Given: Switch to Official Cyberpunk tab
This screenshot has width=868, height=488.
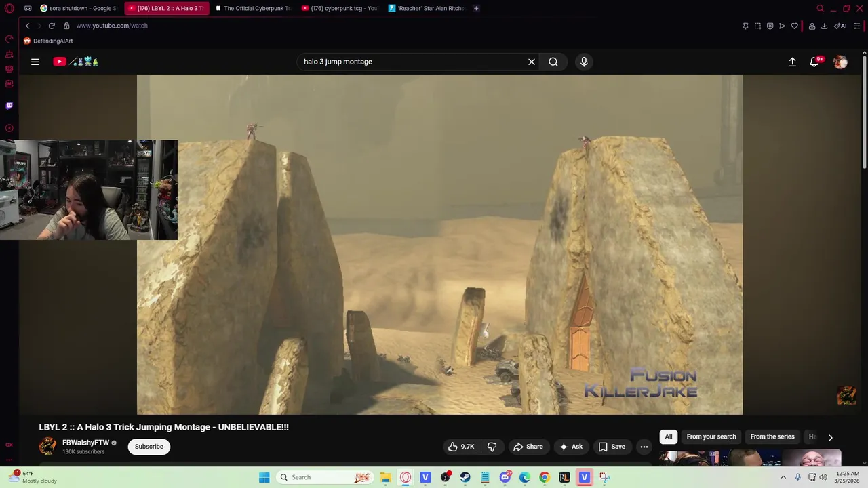Looking at the screenshot, I should point(252,8).
